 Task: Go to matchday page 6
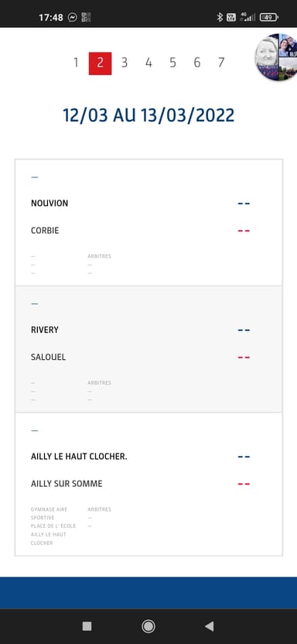point(197,63)
